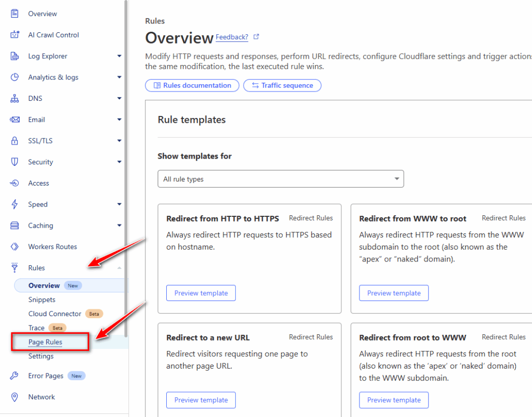This screenshot has height=417, width=532.
Task: Click the Speed lightning bolt icon
Action: pos(15,204)
